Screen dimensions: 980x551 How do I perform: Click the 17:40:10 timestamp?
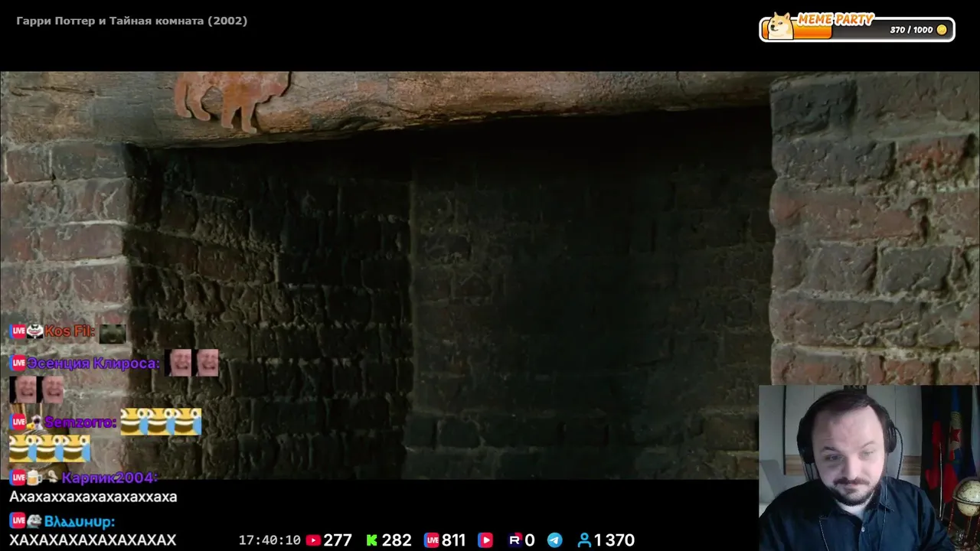(x=269, y=540)
